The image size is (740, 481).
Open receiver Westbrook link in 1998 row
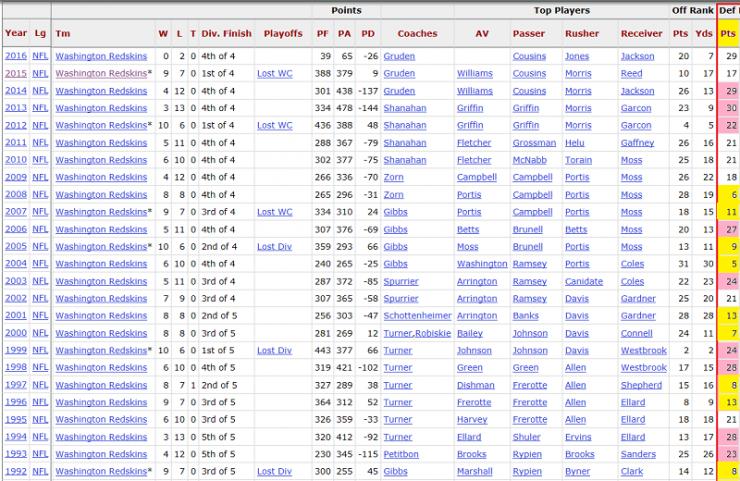pyautogui.click(x=644, y=368)
